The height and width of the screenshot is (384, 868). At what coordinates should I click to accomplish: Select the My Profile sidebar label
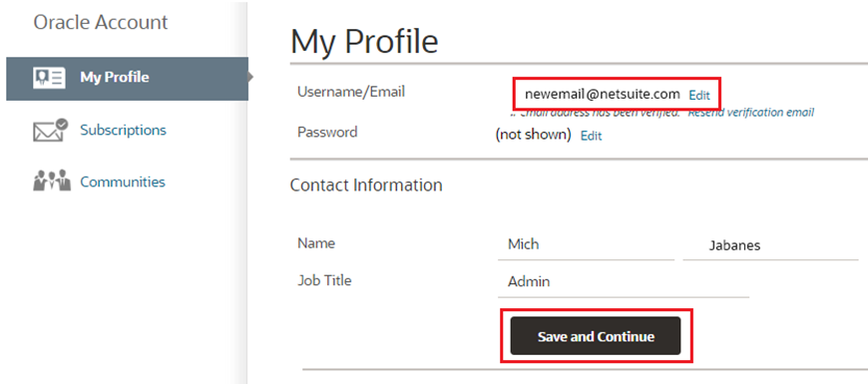click(115, 77)
